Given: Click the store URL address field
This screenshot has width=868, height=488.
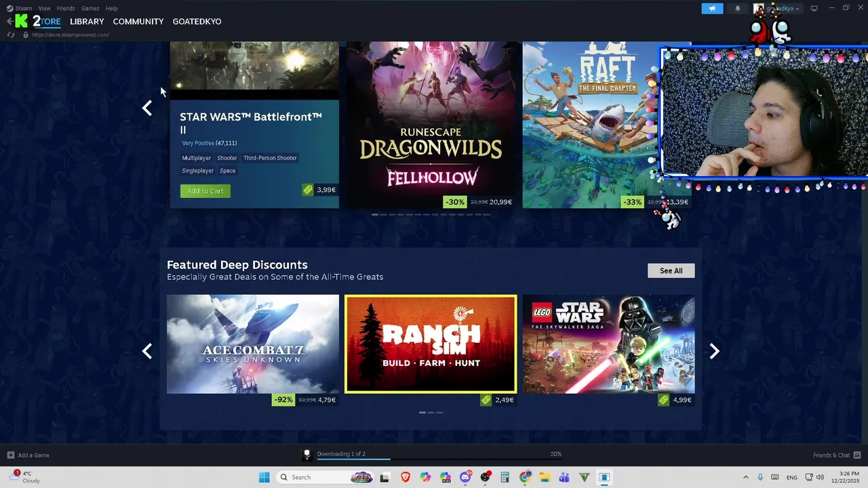Looking at the screenshot, I should coord(71,35).
